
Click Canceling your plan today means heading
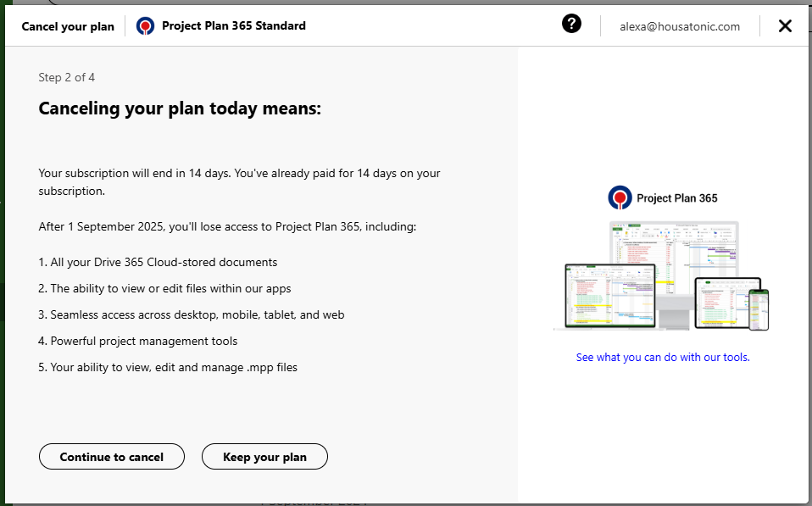(x=180, y=108)
